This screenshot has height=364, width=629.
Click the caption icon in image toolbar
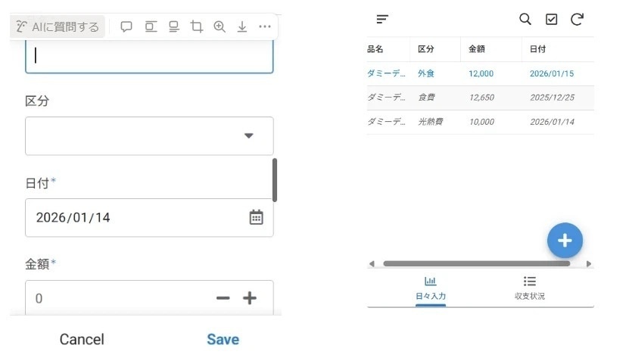pyautogui.click(x=173, y=26)
